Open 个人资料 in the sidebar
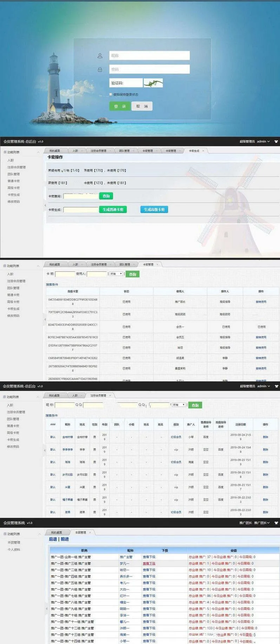This screenshot has width=280, height=644. tap(14, 549)
